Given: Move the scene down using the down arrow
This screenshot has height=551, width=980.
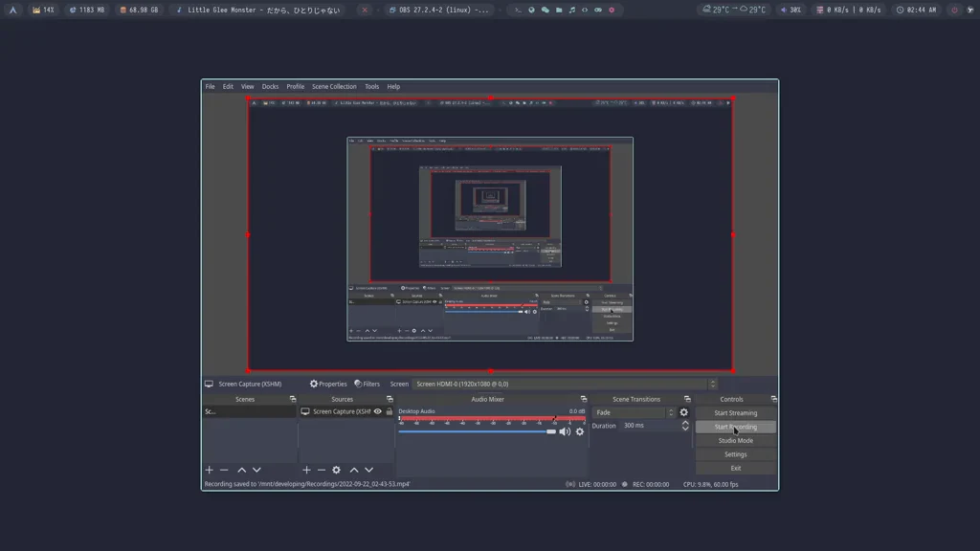Looking at the screenshot, I should [256, 469].
